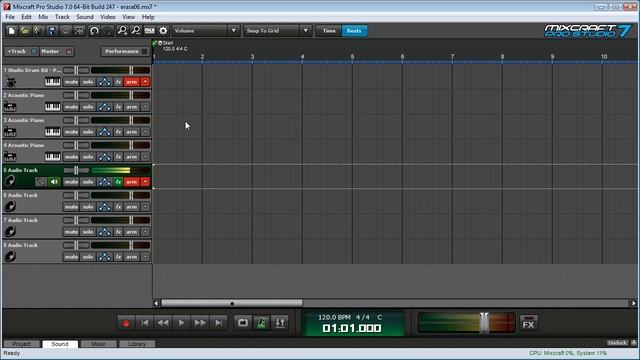Viewport: 640px width, 360px height.
Task: Open the guitar tuner on track 5 Audio Track
Action: 40,182
